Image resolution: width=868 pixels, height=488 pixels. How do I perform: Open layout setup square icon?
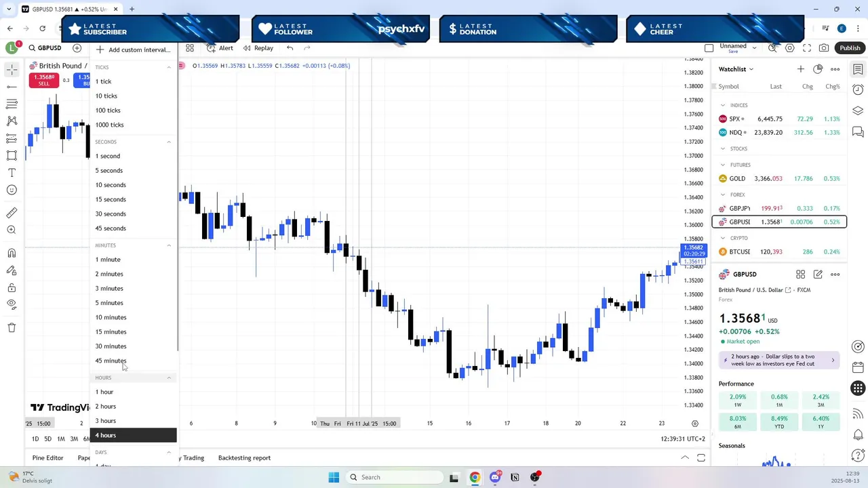[709, 48]
